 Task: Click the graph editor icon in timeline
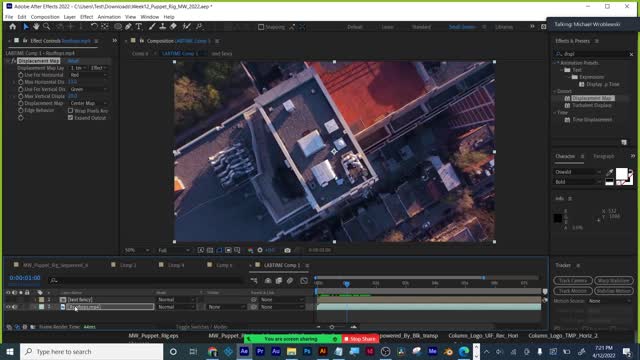[304, 280]
